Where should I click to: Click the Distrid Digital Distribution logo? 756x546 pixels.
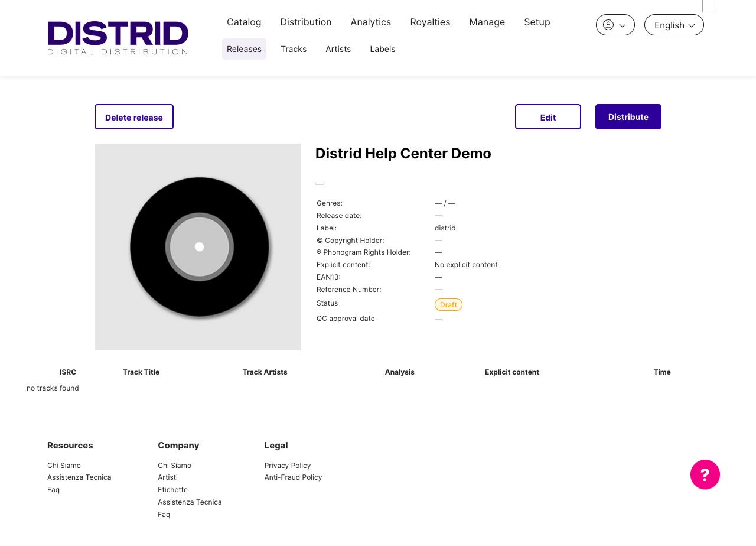pyautogui.click(x=118, y=38)
